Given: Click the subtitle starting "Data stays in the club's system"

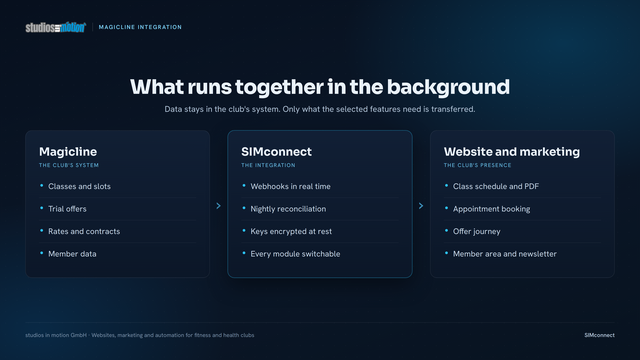Looking at the screenshot, I should [320, 109].
